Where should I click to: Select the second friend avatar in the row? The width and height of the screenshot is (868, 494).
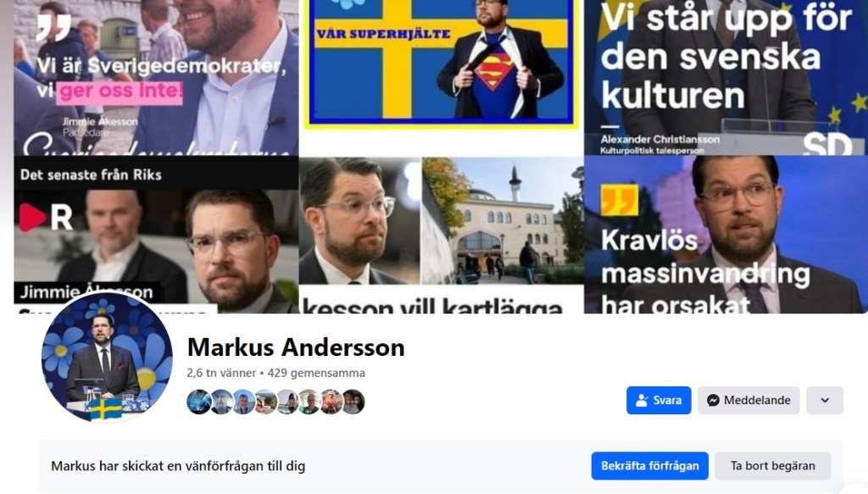coord(221,402)
